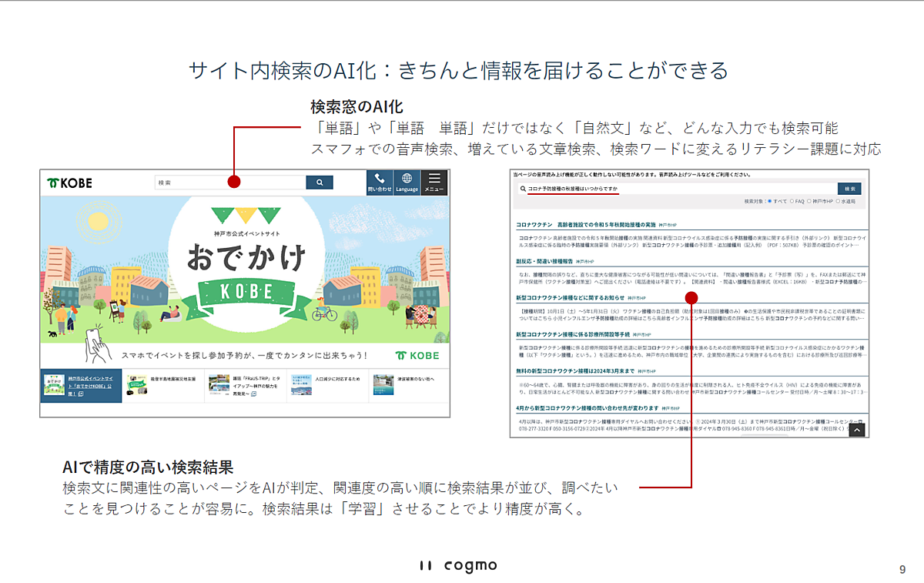Click the cogmo logo in the slide footer
Image resolution: width=924 pixels, height=583 pixels.
pos(458,566)
